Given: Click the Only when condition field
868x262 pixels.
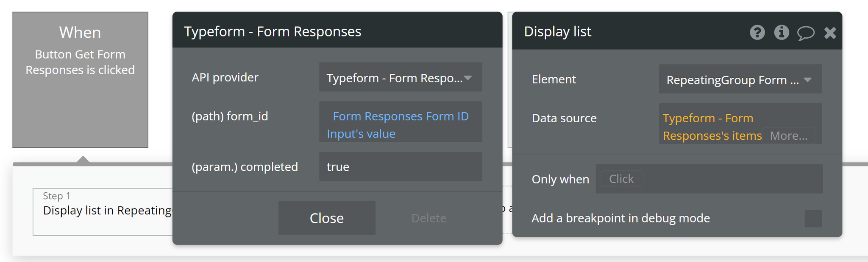Looking at the screenshot, I should pos(709,179).
